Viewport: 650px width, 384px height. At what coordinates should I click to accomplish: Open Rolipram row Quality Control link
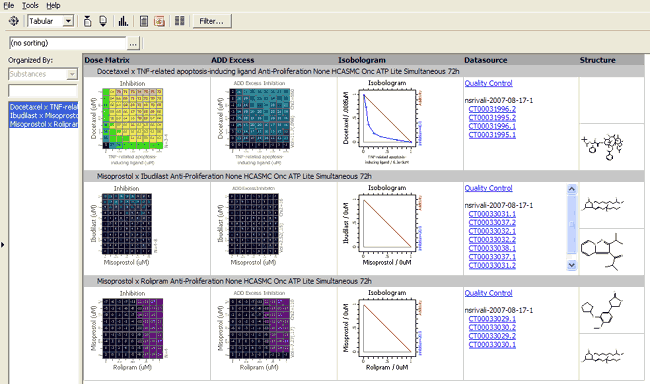(x=488, y=293)
